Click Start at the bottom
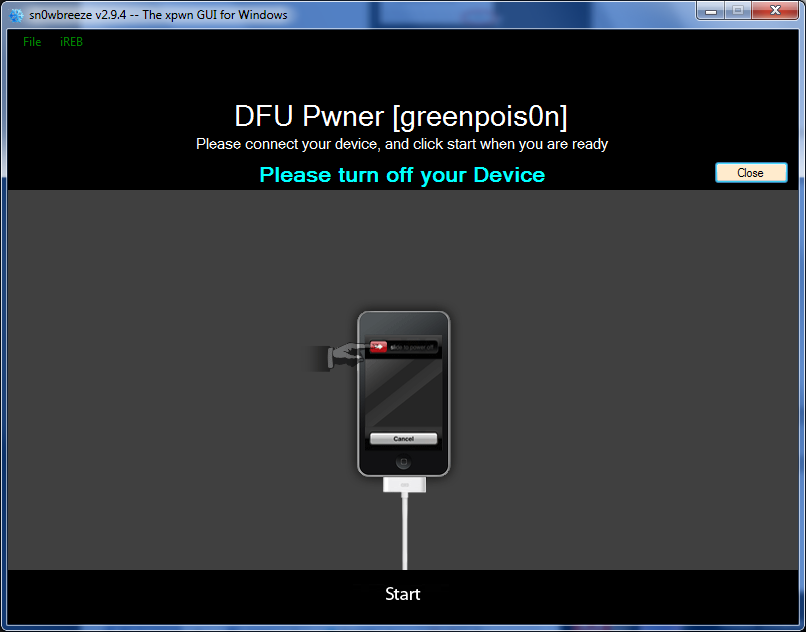 [402, 594]
